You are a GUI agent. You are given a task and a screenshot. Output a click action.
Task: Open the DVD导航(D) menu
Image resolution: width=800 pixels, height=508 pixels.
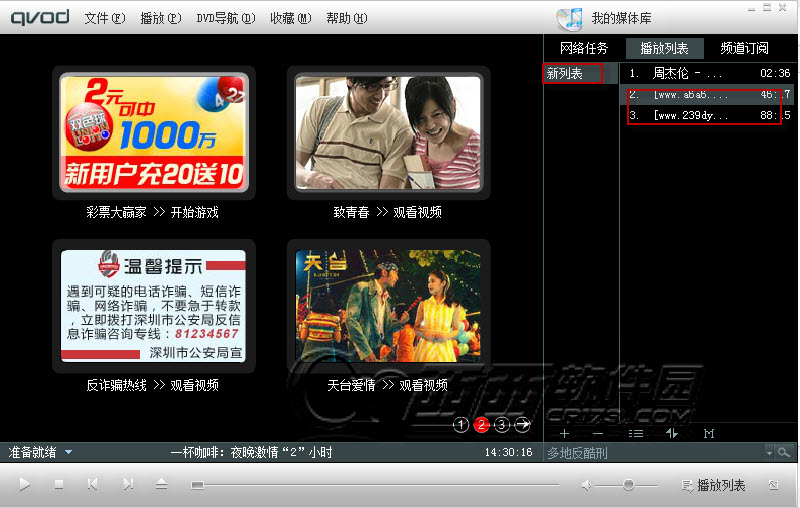coord(226,18)
